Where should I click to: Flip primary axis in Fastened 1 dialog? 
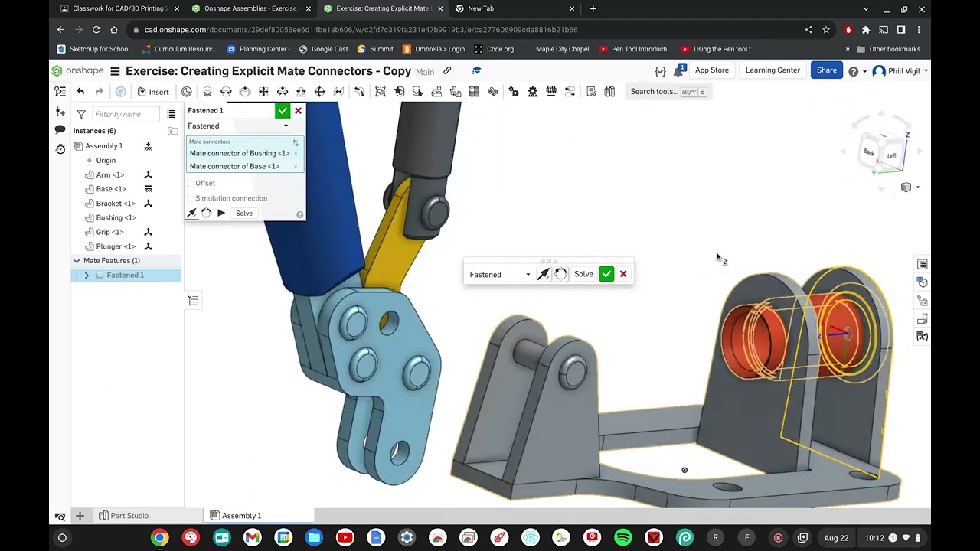(x=191, y=213)
